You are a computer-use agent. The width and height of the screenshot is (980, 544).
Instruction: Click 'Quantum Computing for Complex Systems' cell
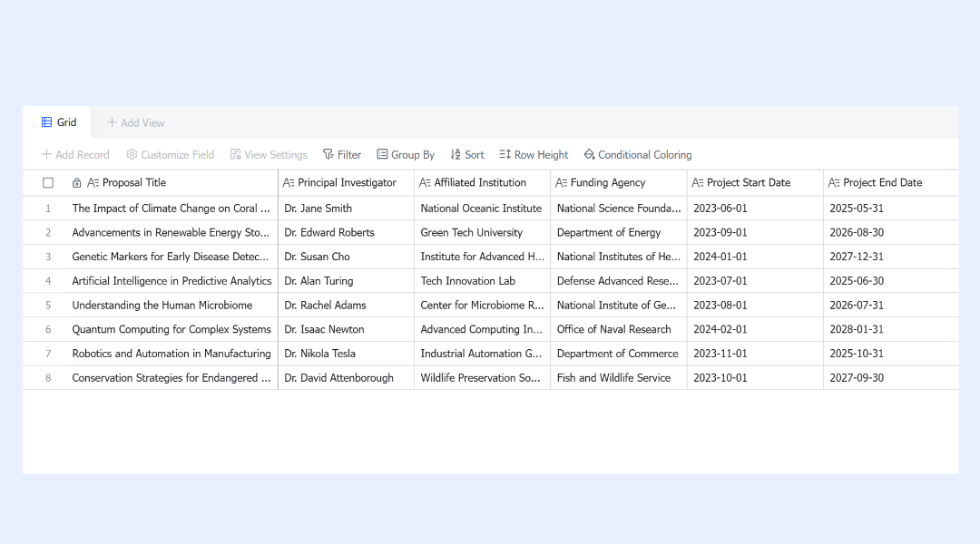pyautogui.click(x=171, y=329)
